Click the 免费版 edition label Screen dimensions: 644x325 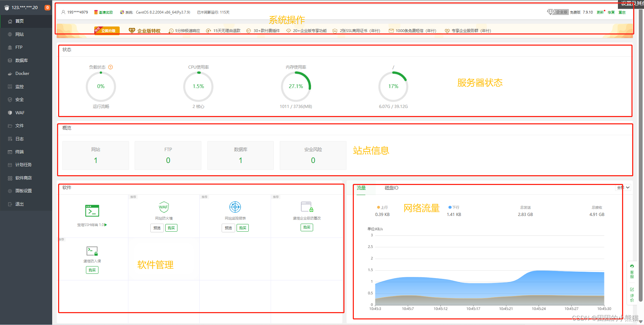(x=575, y=12)
